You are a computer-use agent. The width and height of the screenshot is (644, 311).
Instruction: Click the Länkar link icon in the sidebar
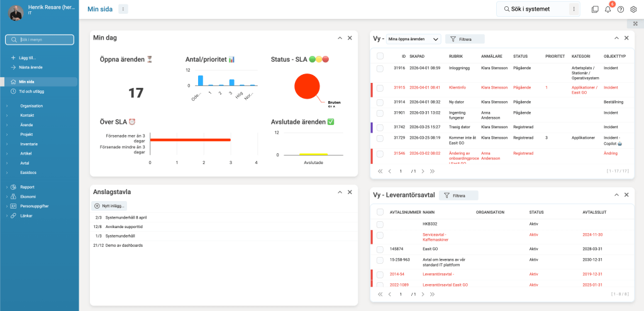[13, 216]
